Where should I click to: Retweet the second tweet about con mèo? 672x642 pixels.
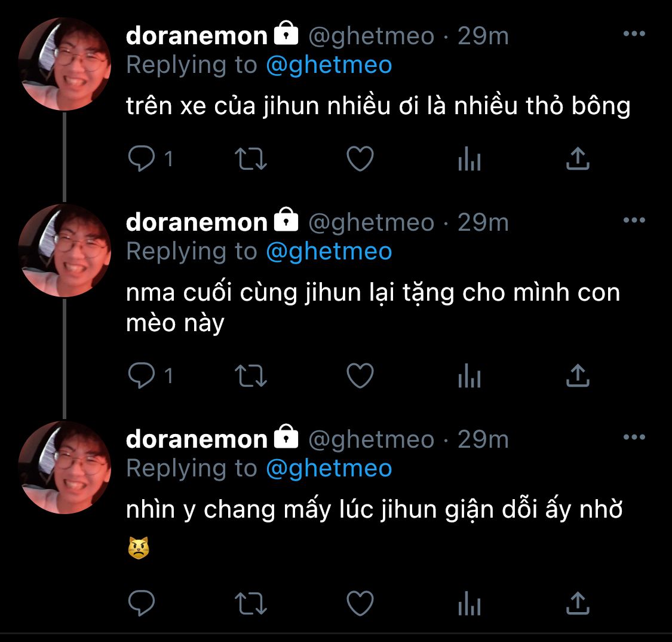pos(251,375)
